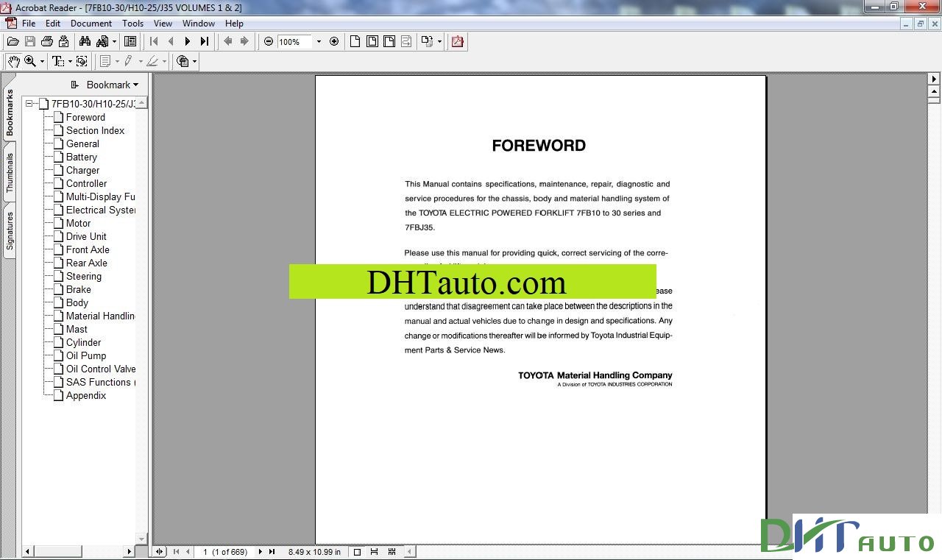Click the email document icon beside print
This screenshot has width=942, height=560.
pyautogui.click(x=64, y=41)
